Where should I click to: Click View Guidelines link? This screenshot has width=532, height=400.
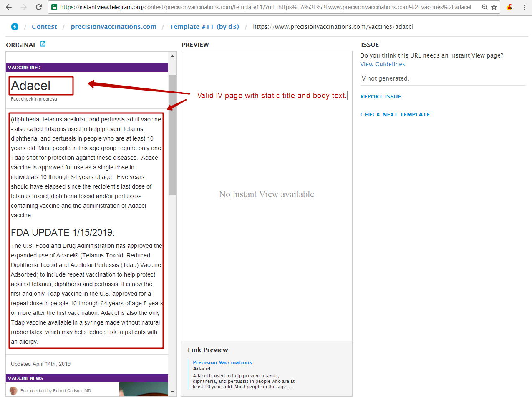point(383,64)
